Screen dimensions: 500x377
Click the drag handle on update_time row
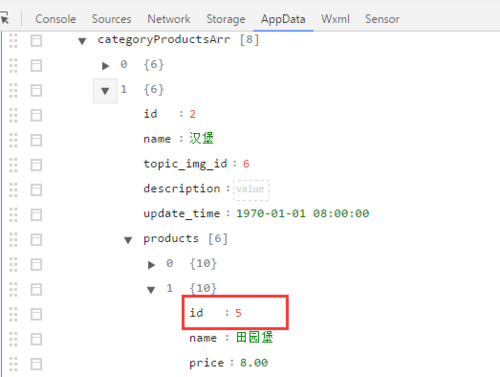(x=13, y=215)
